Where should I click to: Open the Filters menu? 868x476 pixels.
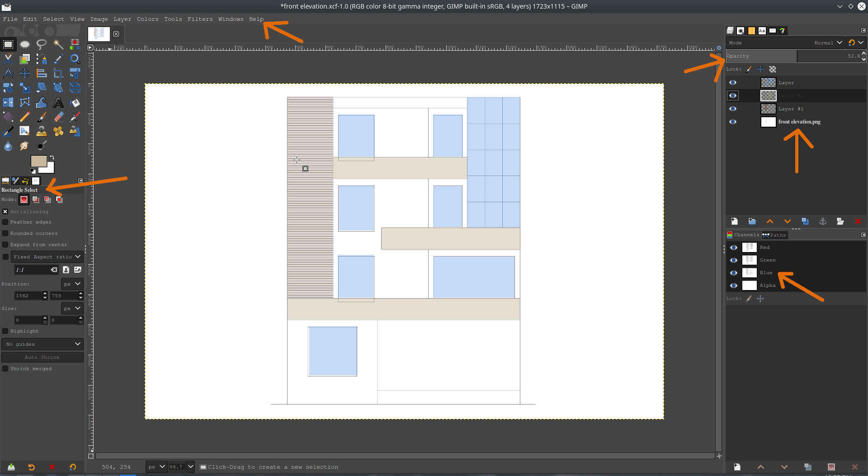tap(200, 19)
